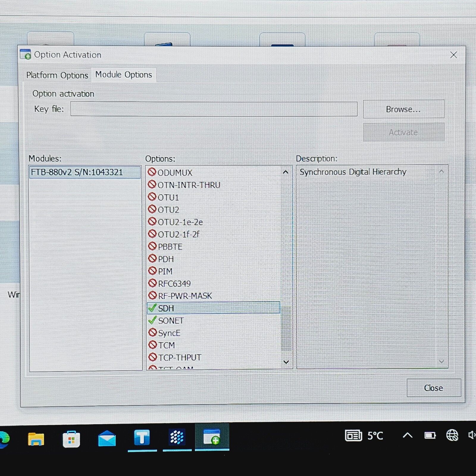476x476 pixels.
Task: Click the Synchronous Digital Hierarchy description text
Action: point(353,172)
